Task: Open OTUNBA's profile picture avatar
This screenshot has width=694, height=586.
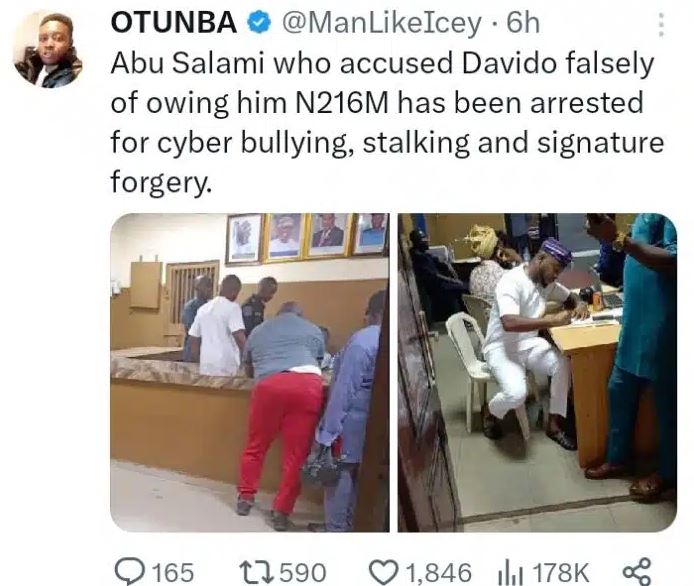Action: pyautogui.click(x=47, y=48)
